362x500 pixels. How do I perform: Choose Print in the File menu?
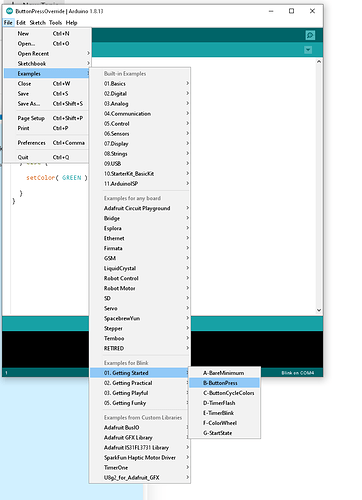pos(47,128)
